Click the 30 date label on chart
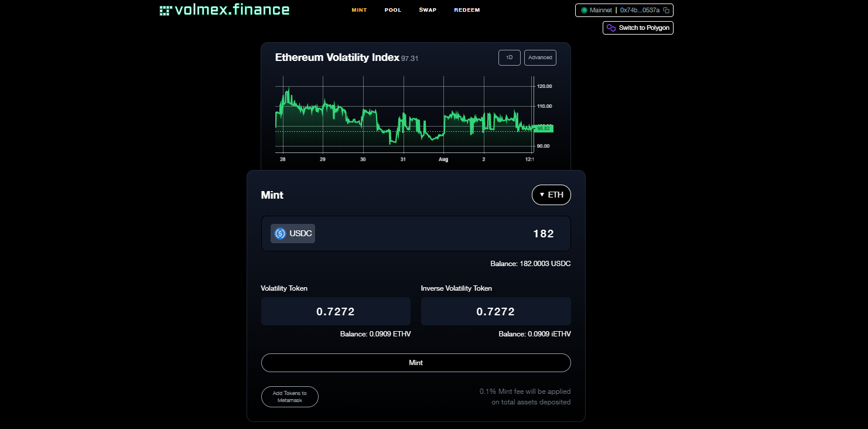 click(x=363, y=159)
